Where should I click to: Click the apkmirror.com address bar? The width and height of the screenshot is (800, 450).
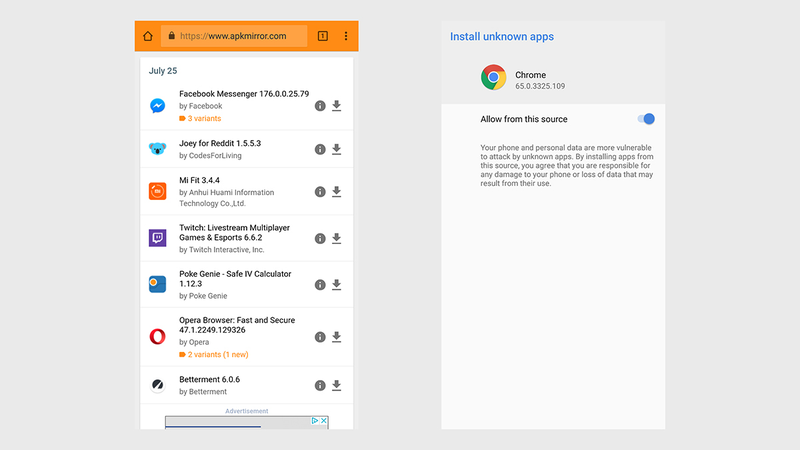[234, 36]
